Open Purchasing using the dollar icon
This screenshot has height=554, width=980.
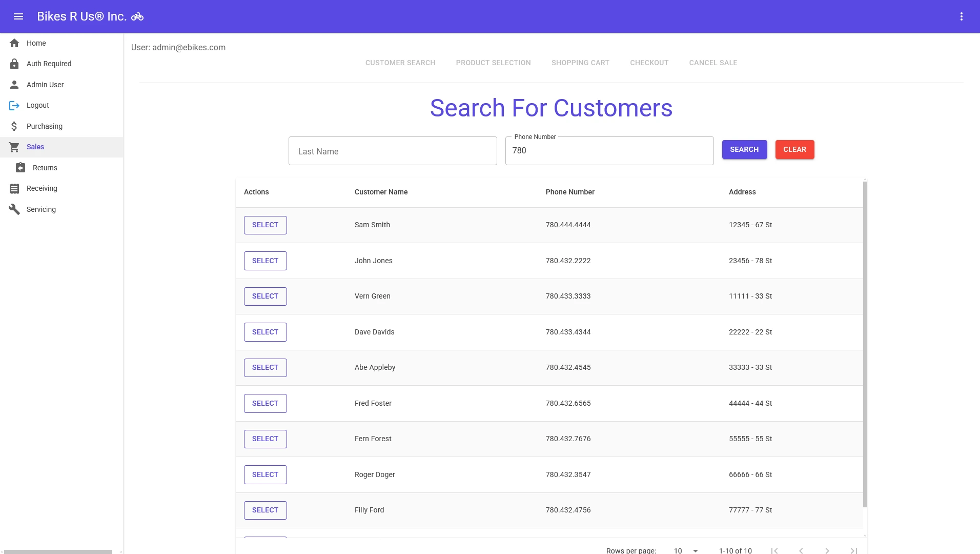tap(14, 126)
